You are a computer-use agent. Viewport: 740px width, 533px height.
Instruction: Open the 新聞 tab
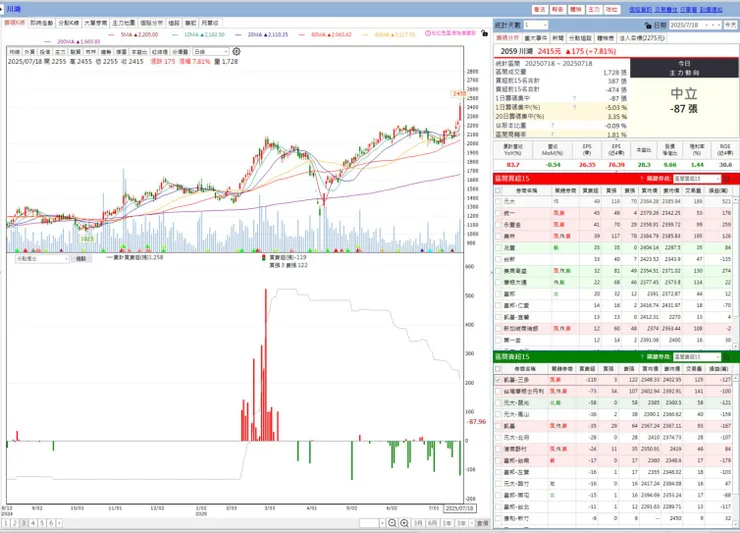coord(558,38)
